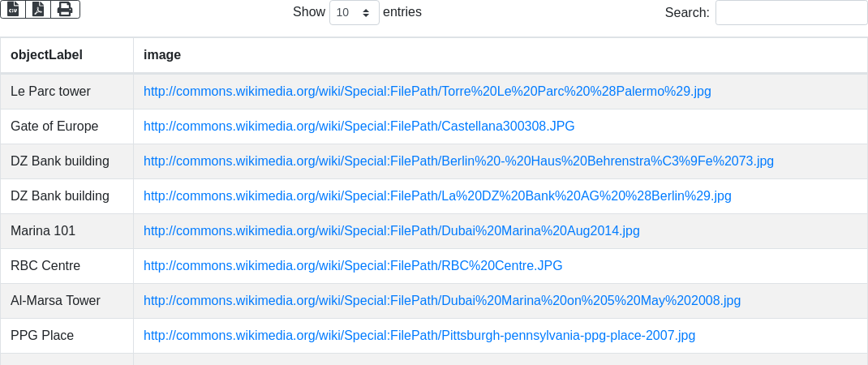This screenshot has height=365, width=868.
Task: Open La DZ Bank AG Berlin link
Action: tap(437, 196)
